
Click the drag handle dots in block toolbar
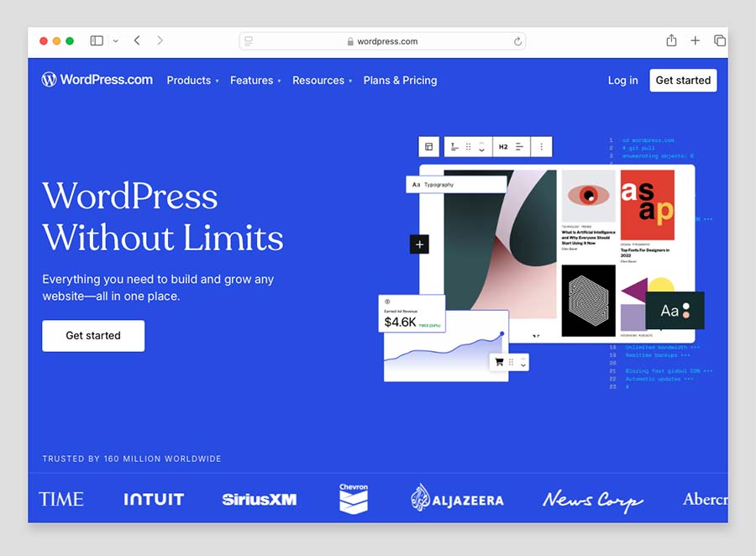click(x=468, y=147)
